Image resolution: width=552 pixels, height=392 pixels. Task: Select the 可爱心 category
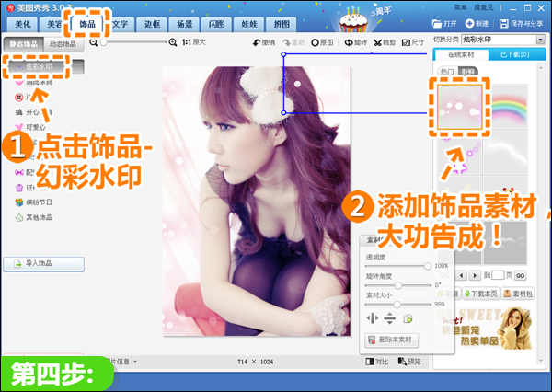click(x=30, y=127)
